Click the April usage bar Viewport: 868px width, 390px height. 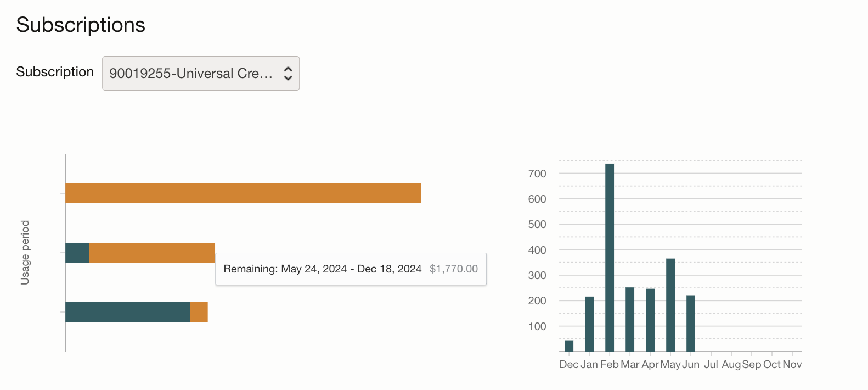coord(650,320)
